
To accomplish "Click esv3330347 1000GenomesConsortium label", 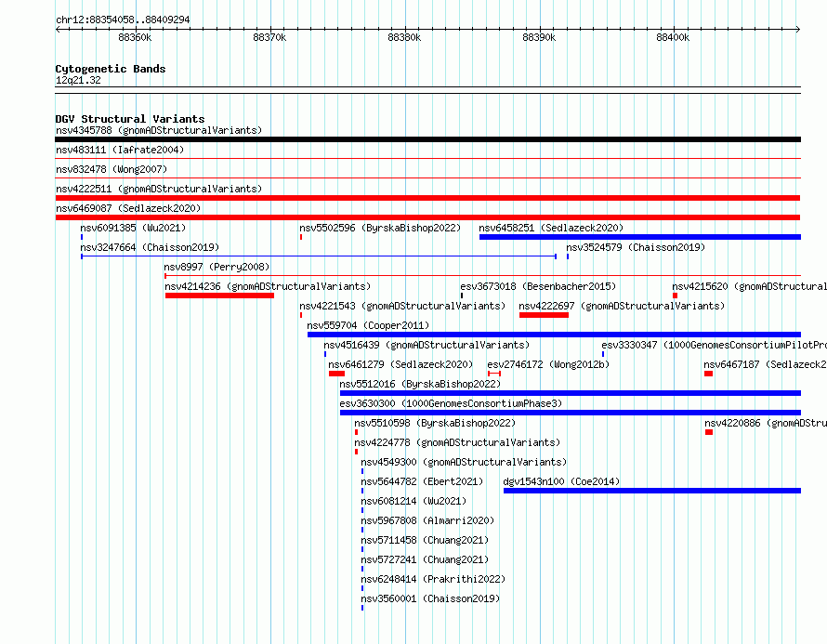I will [x=715, y=345].
